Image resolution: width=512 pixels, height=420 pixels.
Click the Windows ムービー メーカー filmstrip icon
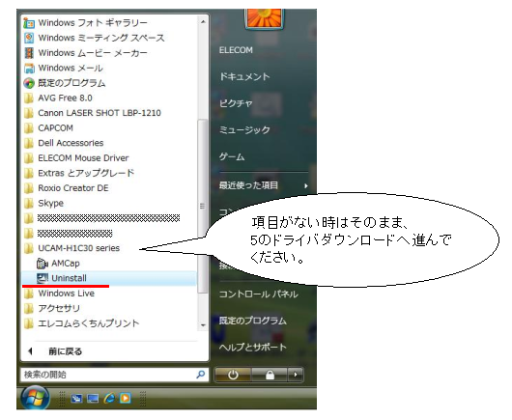(29, 53)
